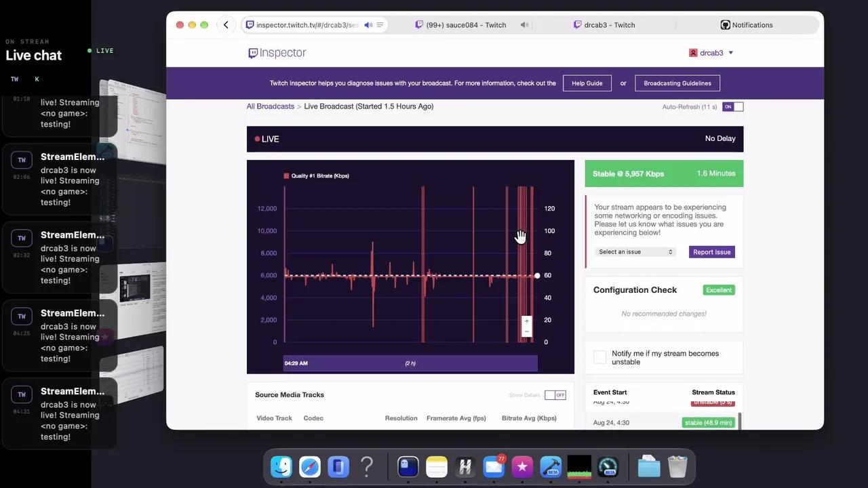Switch to the drcab3 - Twitch tab
Image resolution: width=868 pixels, height=488 pixels.
click(604, 25)
